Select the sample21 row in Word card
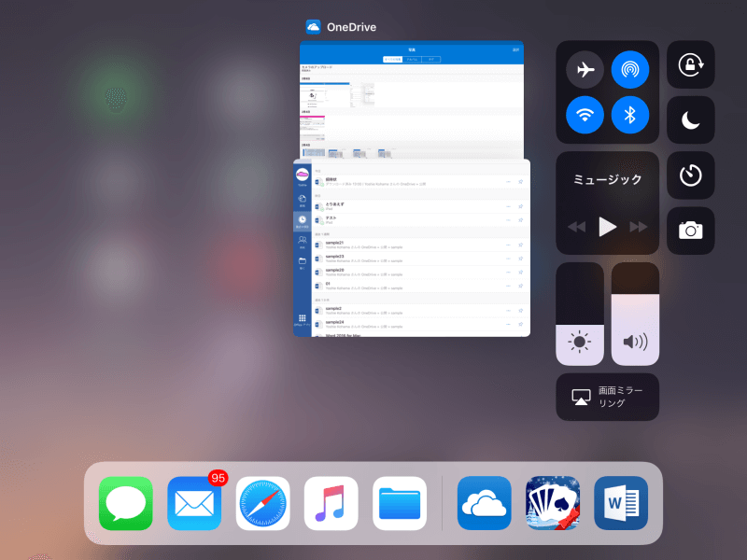 pos(421,245)
